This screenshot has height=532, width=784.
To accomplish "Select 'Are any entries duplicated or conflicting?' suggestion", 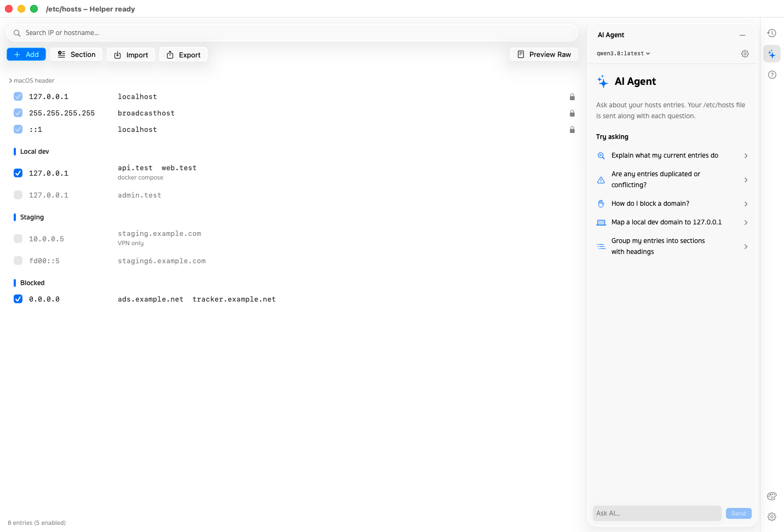I will pos(672,180).
